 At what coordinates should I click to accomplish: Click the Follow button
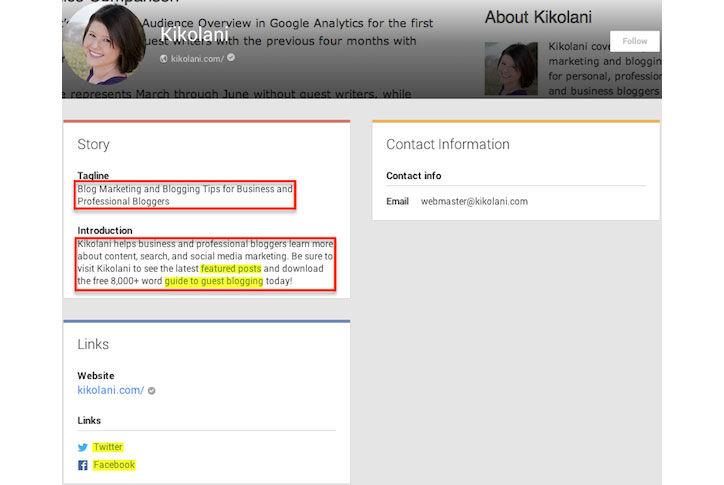tap(634, 41)
